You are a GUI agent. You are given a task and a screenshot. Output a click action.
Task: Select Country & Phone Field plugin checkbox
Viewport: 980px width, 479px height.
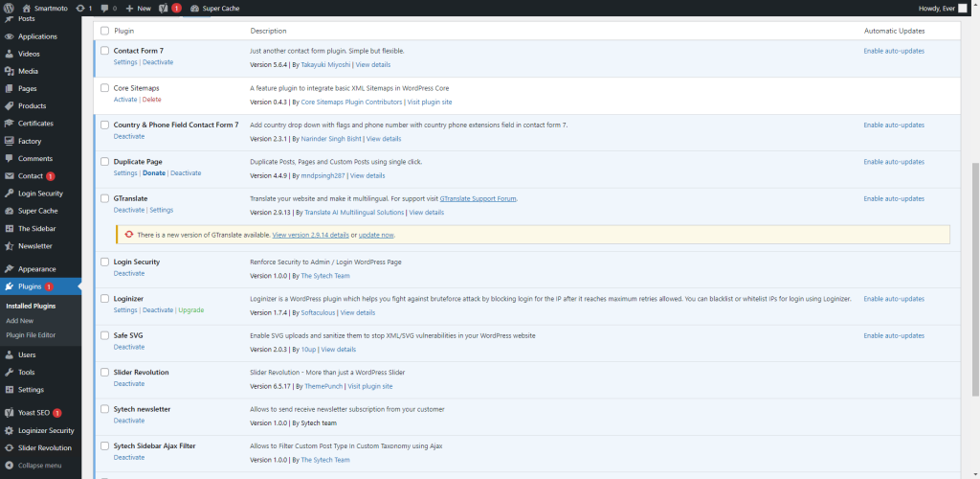[x=105, y=125]
